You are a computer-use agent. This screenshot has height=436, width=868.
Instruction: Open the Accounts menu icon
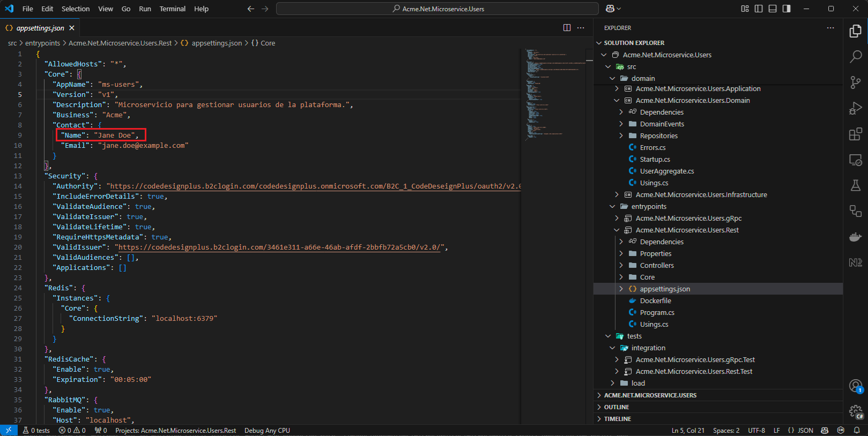856,386
